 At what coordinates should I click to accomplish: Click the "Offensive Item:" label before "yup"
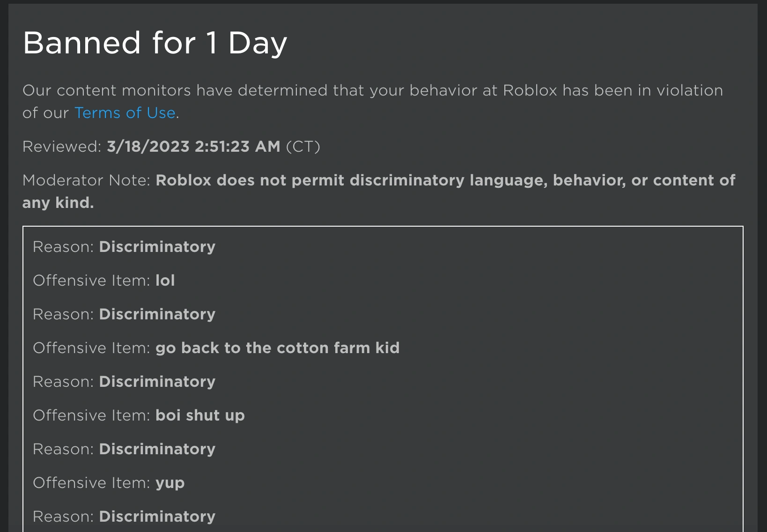point(91,483)
